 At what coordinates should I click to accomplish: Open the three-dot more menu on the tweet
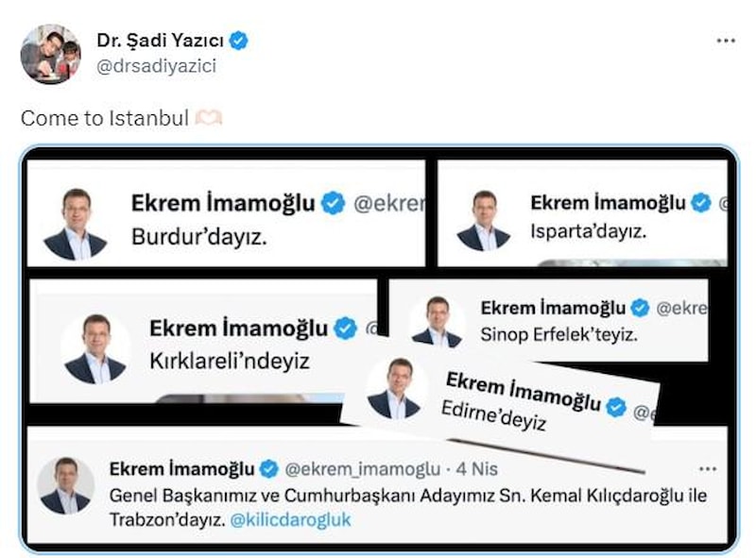pyautogui.click(x=726, y=41)
